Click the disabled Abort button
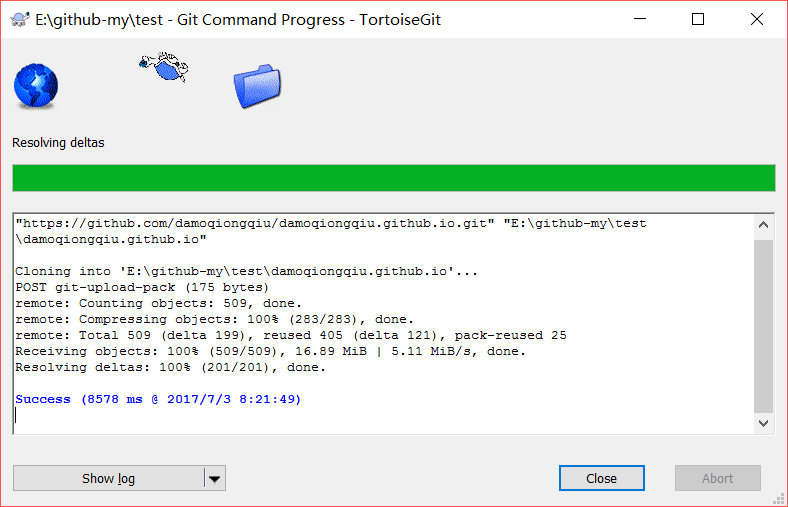The width and height of the screenshot is (788, 507). pos(718,478)
